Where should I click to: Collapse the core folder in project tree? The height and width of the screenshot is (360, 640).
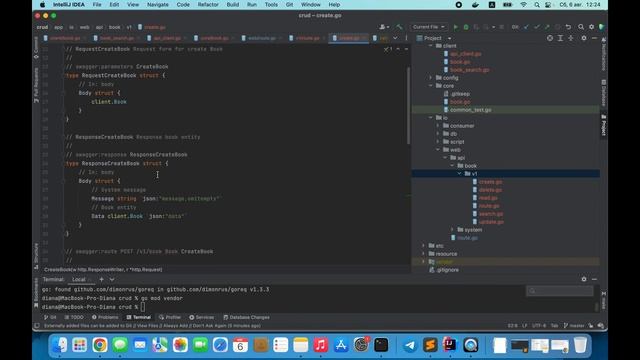point(431,86)
